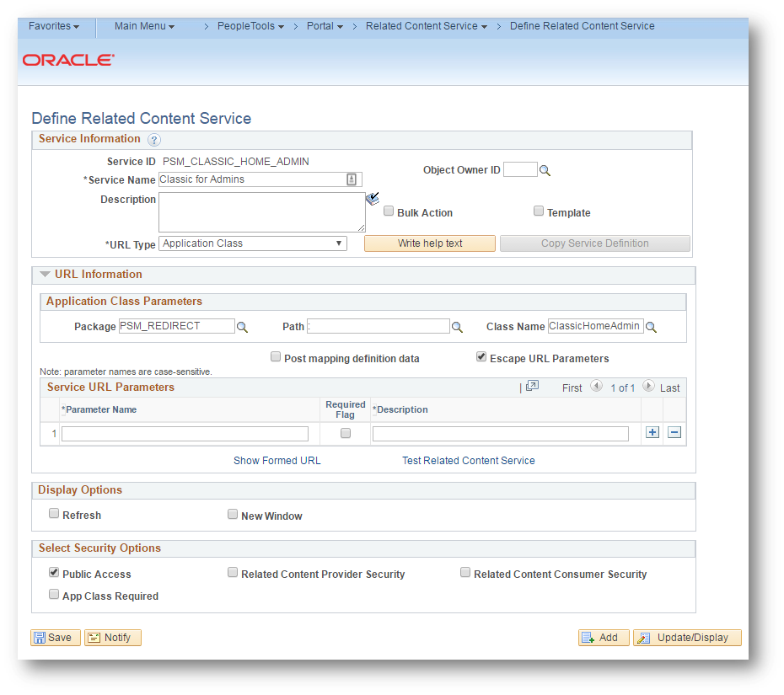Open PeopleTools breadcrumb menu
This screenshot has height=695, width=784.
pos(250,26)
